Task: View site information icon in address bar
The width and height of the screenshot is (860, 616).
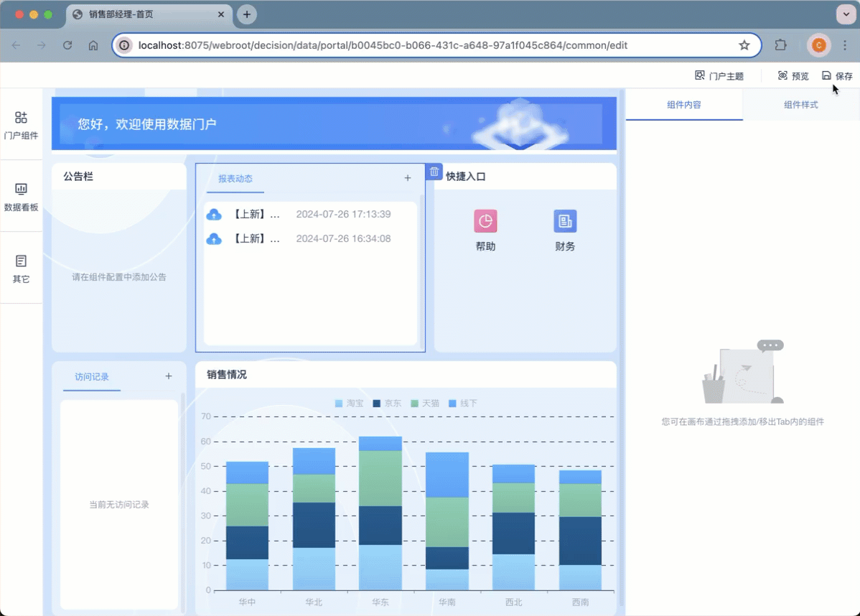Action: [x=124, y=45]
